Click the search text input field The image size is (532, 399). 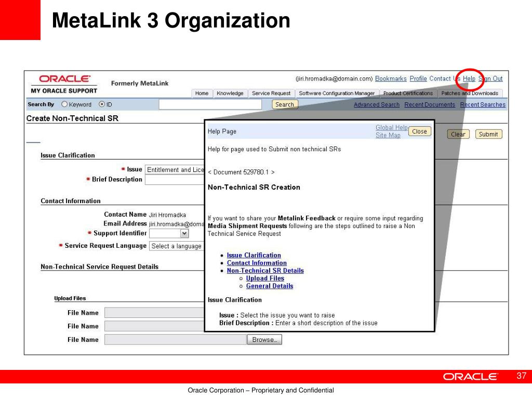210,104
